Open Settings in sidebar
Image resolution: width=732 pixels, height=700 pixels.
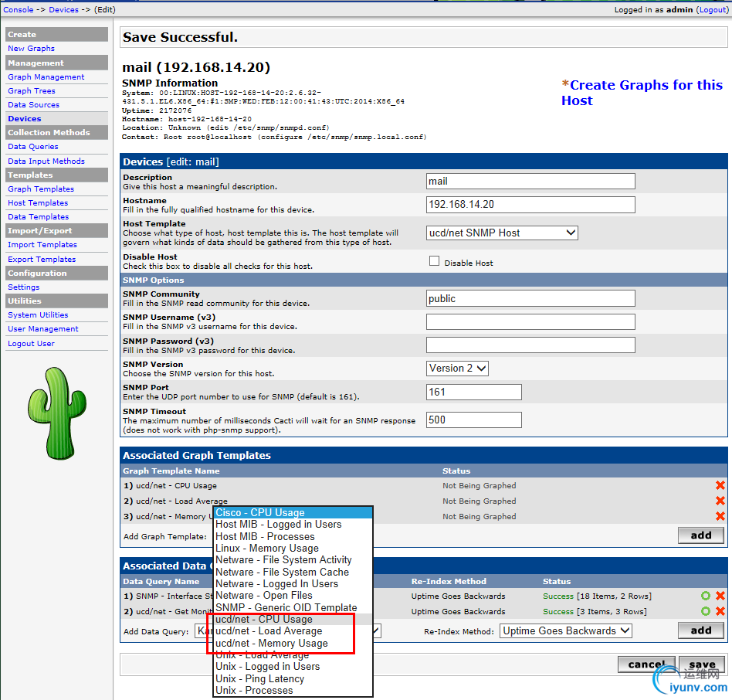coord(23,287)
